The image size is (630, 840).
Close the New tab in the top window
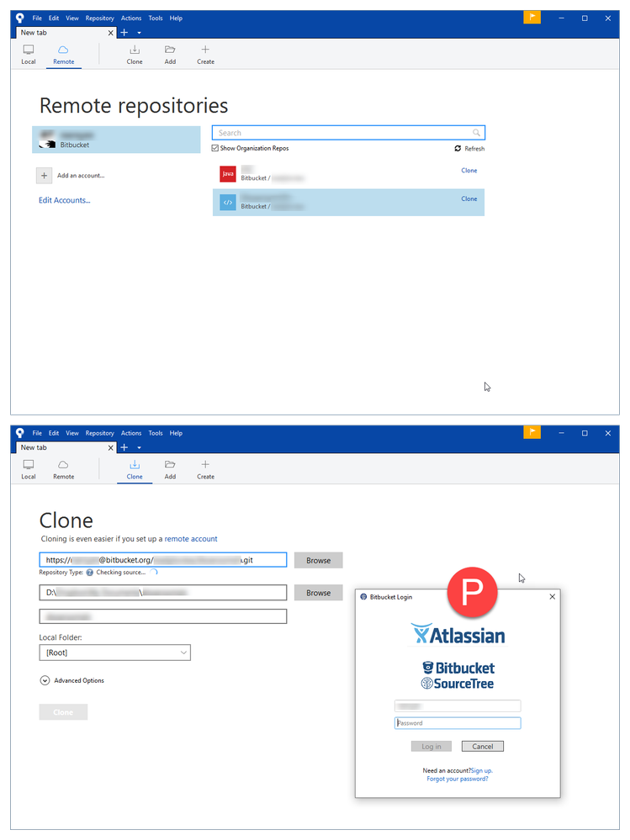click(111, 33)
